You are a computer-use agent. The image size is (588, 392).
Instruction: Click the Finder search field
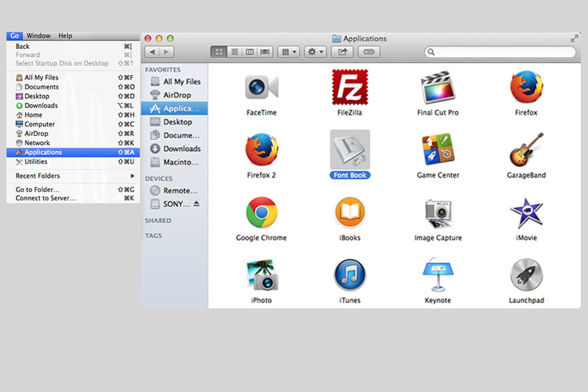pyautogui.click(x=500, y=52)
